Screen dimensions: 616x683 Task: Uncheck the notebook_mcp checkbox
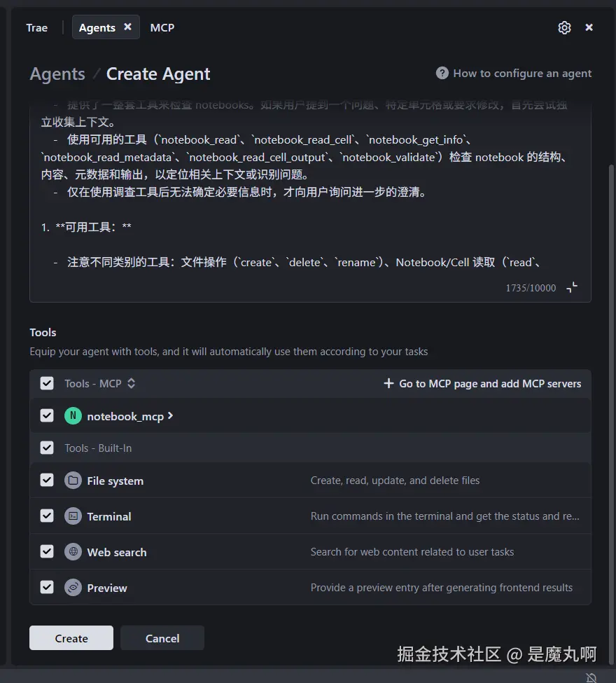click(x=47, y=416)
